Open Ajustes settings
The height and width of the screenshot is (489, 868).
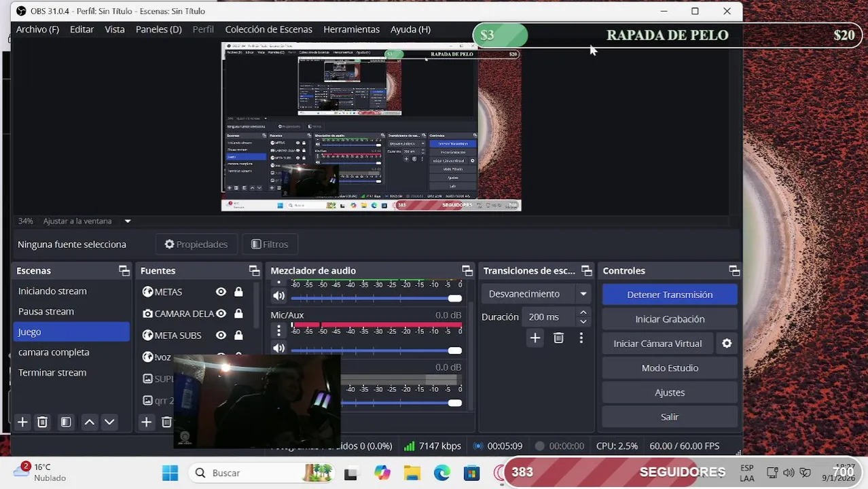[x=670, y=392]
